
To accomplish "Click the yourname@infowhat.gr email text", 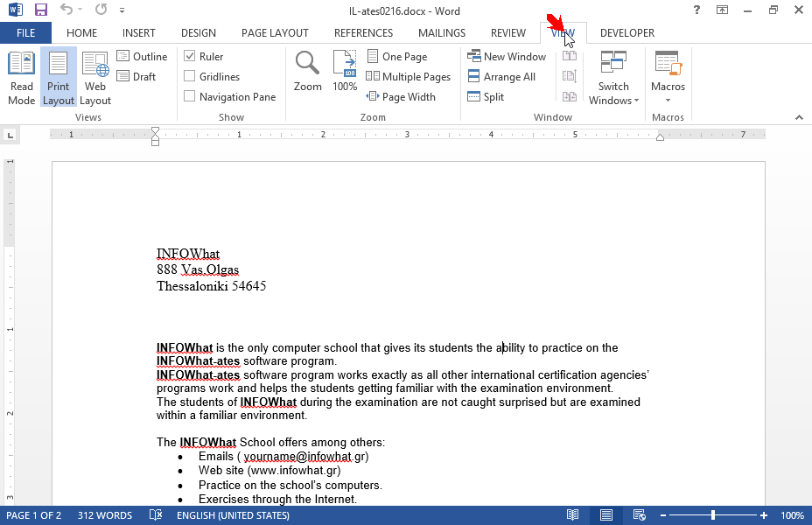I will click(304, 457).
